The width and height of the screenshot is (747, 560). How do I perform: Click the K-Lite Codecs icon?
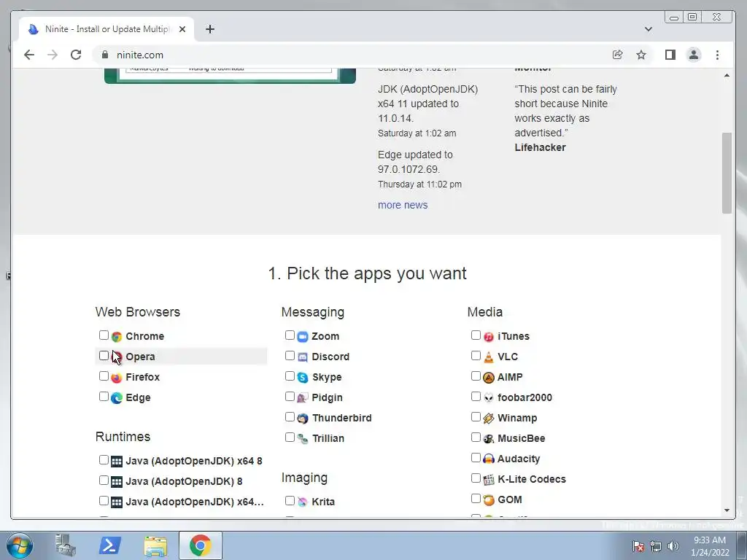[489, 480]
